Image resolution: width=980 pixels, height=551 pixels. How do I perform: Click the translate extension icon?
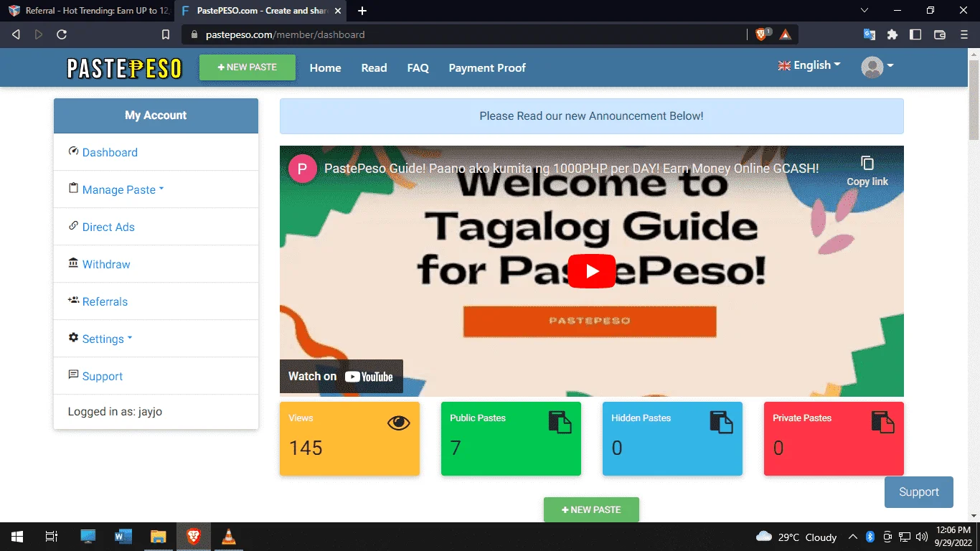(870, 34)
